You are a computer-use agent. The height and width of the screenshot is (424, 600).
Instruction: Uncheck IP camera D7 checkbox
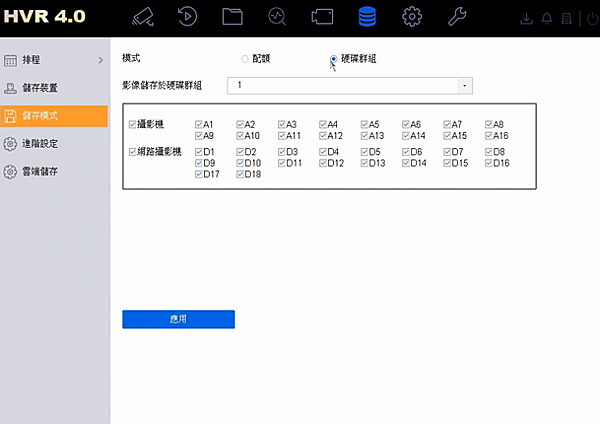tap(447, 152)
